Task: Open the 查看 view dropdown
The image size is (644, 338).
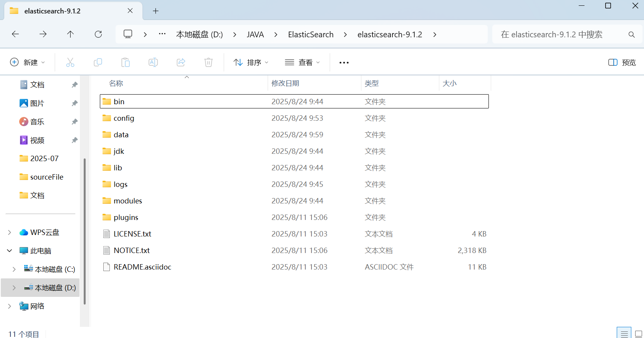Action: point(303,62)
